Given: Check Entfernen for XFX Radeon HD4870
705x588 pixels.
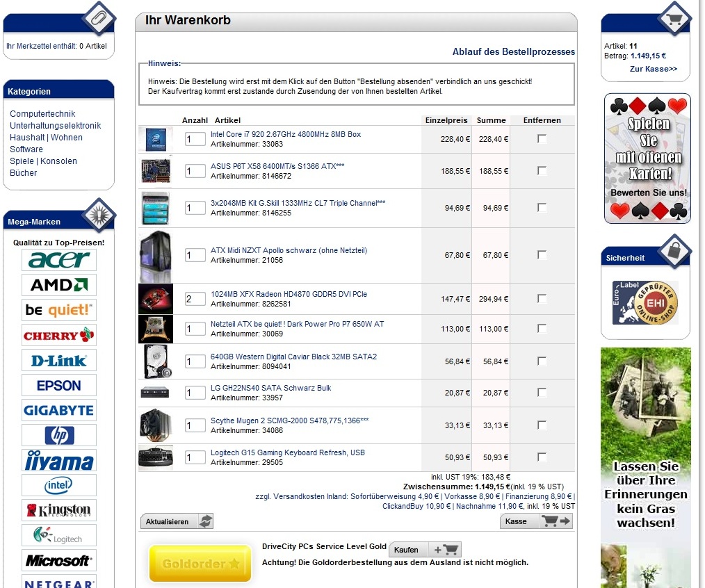Looking at the screenshot, I should (542, 298).
